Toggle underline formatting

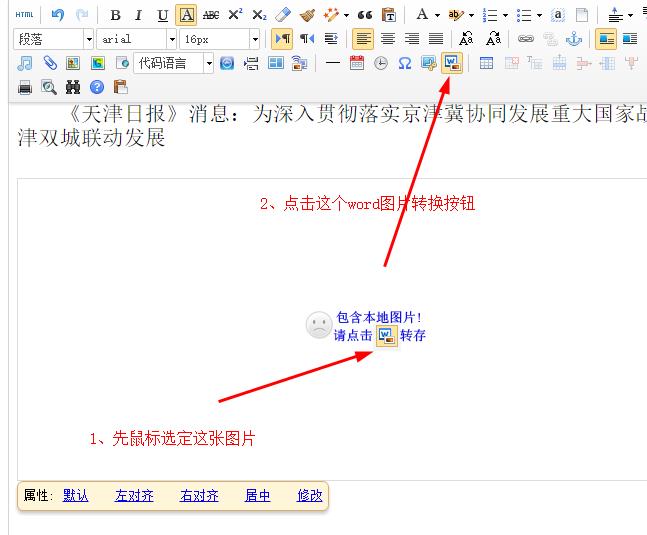tap(162, 15)
